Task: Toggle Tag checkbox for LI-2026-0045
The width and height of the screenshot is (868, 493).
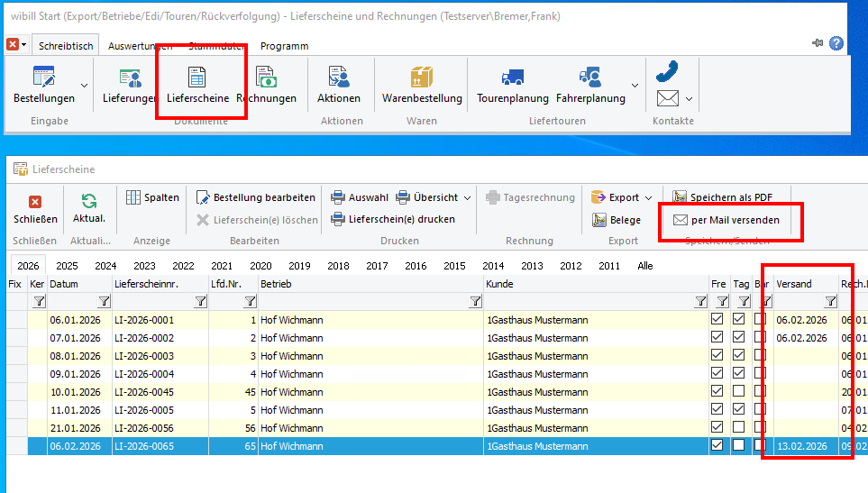Action: pyautogui.click(x=739, y=391)
